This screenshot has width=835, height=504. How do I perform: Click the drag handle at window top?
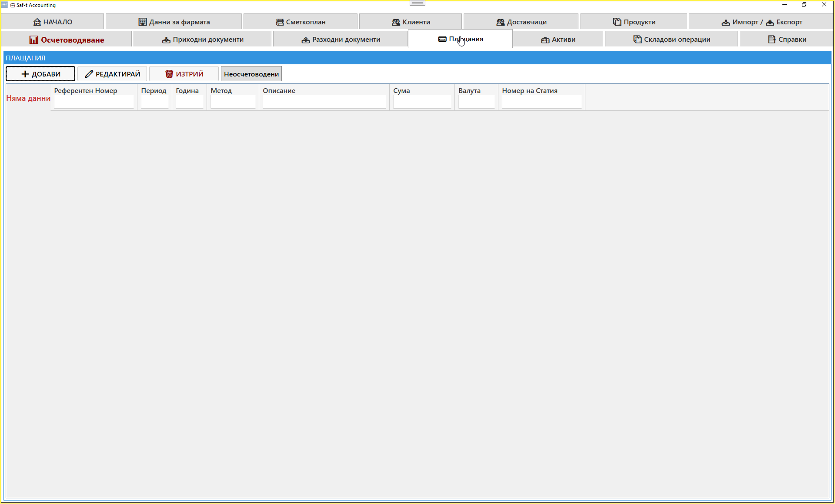417,3
